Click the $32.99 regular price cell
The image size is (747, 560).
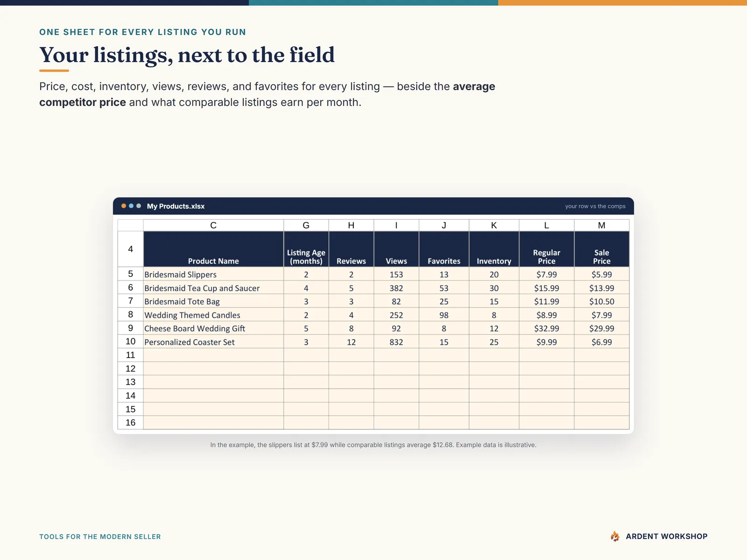[x=547, y=329]
